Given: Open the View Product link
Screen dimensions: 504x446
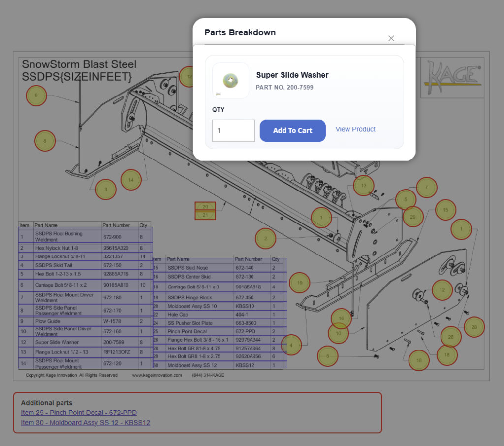Looking at the screenshot, I should pos(355,129).
